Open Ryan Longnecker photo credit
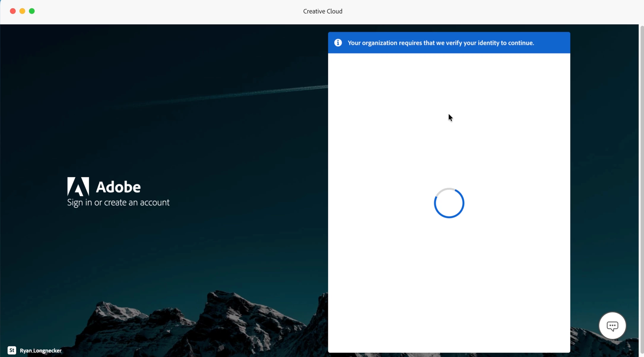The width and height of the screenshot is (644, 357). coord(41,350)
